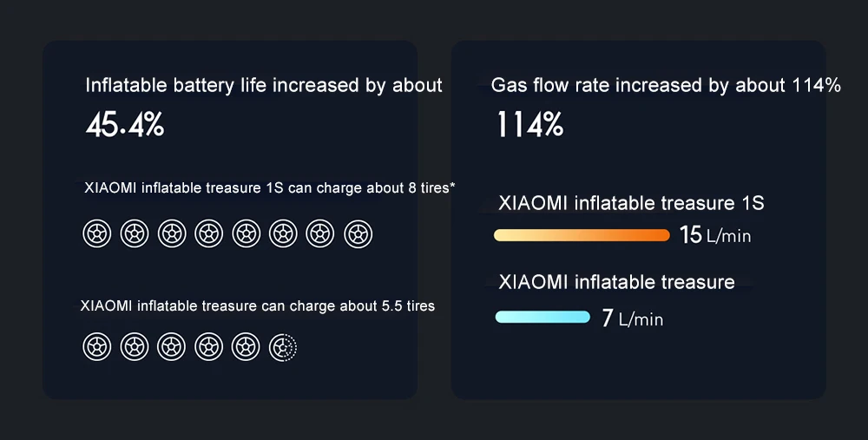The height and width of the screenshot is (440, 868).
Task: Click the 'can charge about 8 tires*' text
Action: [x=372, y=188]
